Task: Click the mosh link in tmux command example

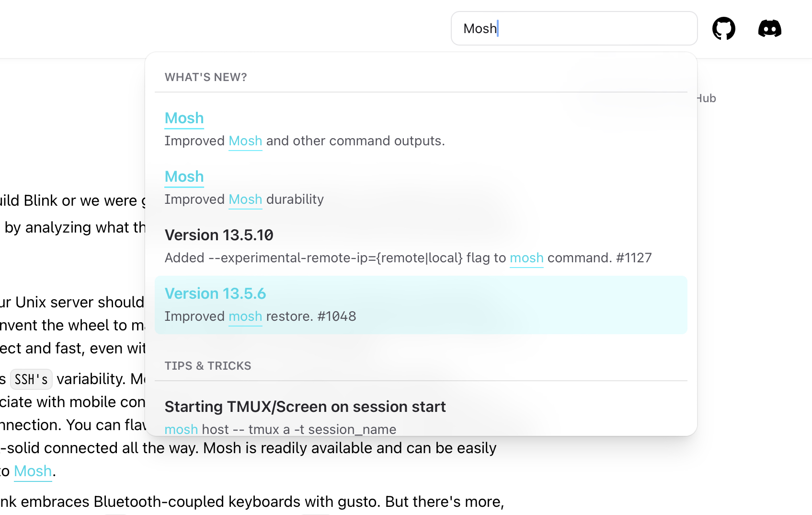Action: click(x=181, y=429)
